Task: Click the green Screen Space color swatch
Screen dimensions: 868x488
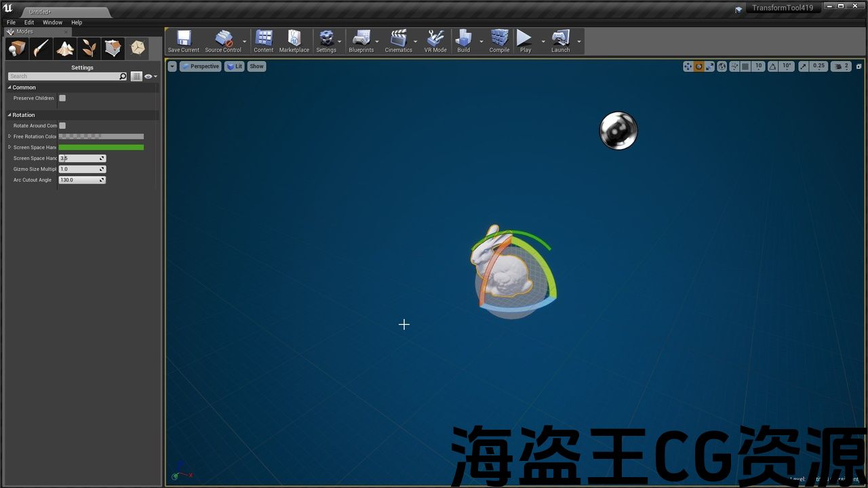Action: (x=101, y=147)
